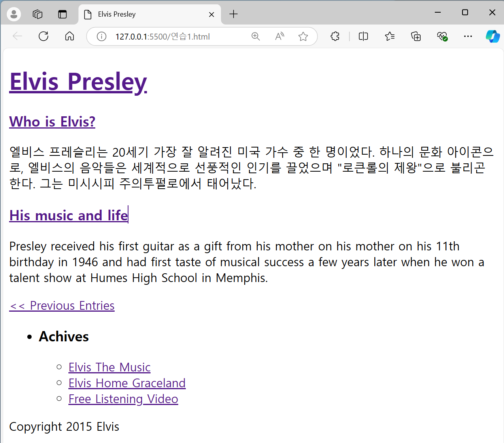
Task: Click the Copyright 2015 Elvis text
Action: click(x=64, y=426)
